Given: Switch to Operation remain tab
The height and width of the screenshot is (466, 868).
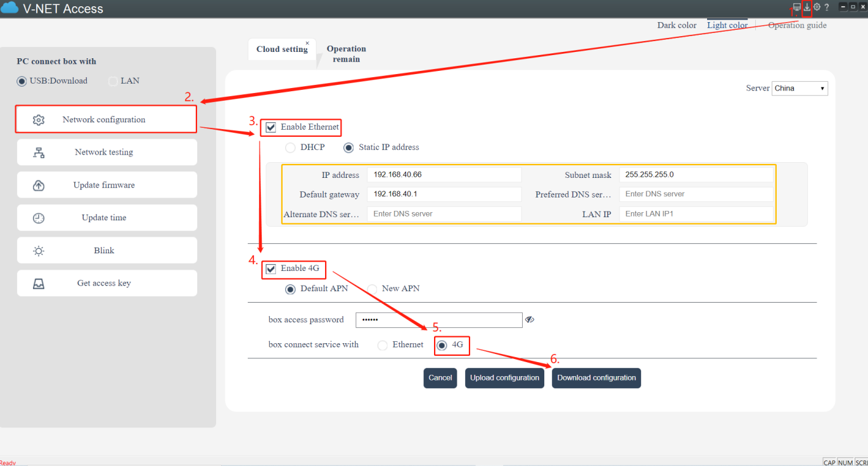Looking at the screenshot, I should tap(346, 54).
